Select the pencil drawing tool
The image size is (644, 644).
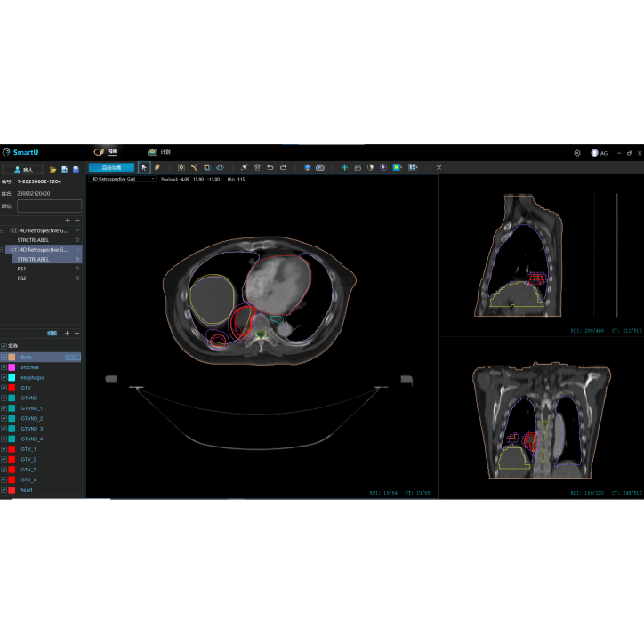point(157,167)
